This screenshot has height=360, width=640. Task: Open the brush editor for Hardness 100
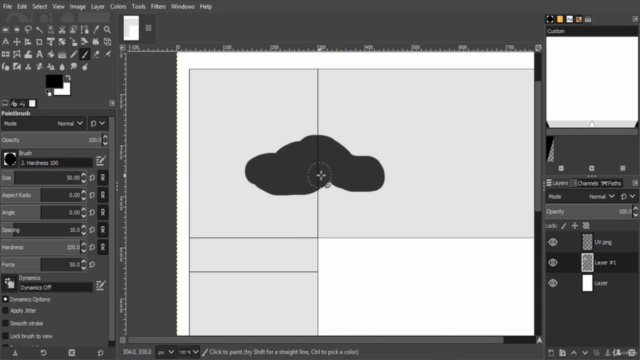(100, 160)
